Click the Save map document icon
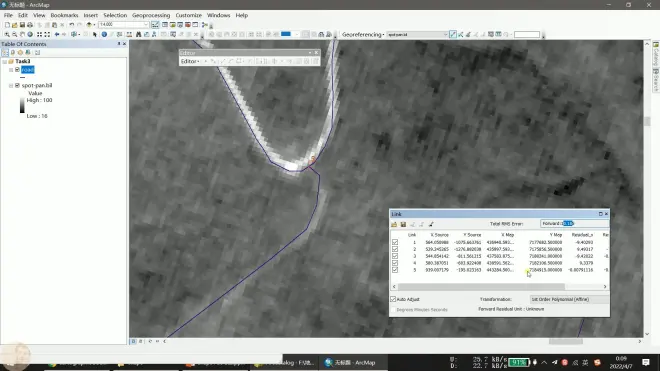Image resolution: width=660 pixels, height=371 pixels. 22,25
